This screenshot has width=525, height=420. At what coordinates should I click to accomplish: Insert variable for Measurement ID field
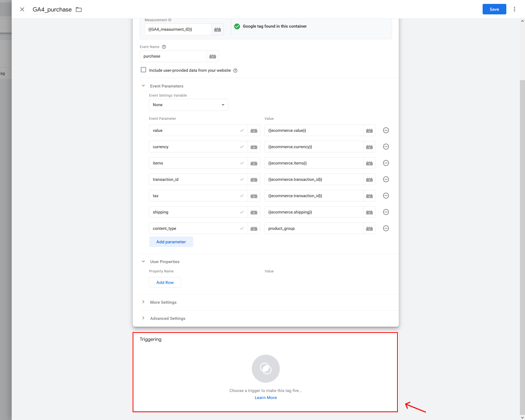coord(217,30)
